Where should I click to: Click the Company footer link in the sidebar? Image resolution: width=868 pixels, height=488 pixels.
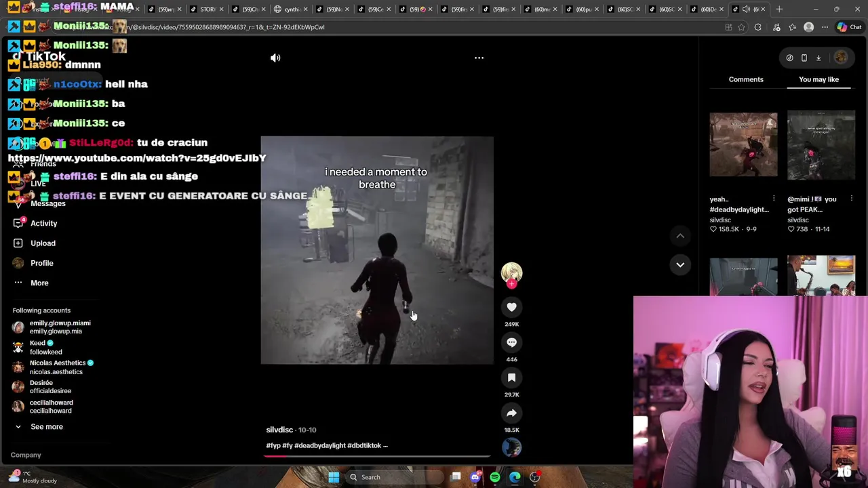tap(26, 455)
